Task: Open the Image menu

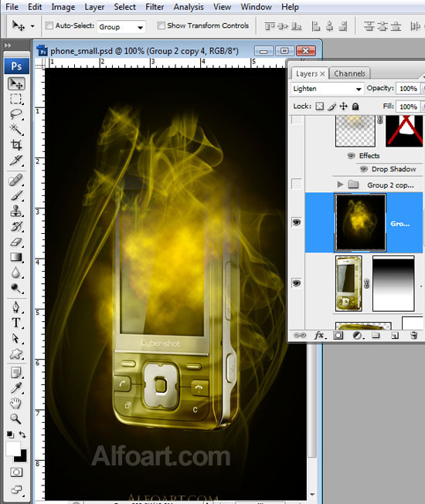Action: click(63, 7)
